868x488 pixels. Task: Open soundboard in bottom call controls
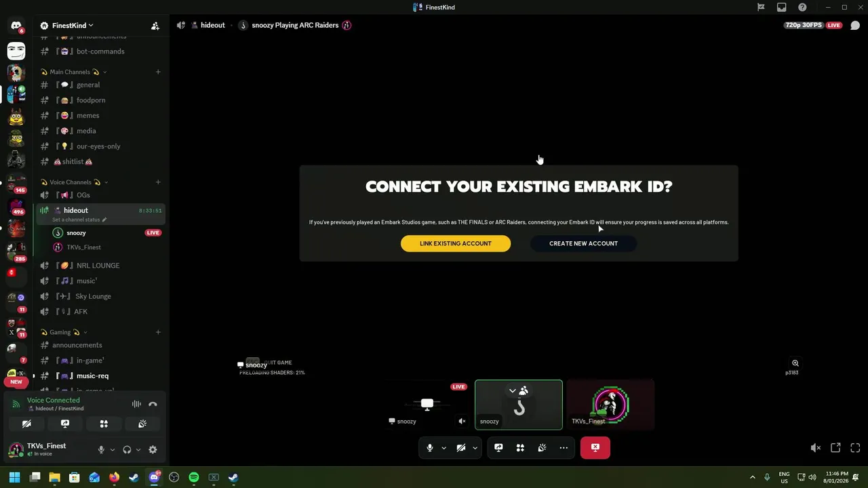point(542,447)
